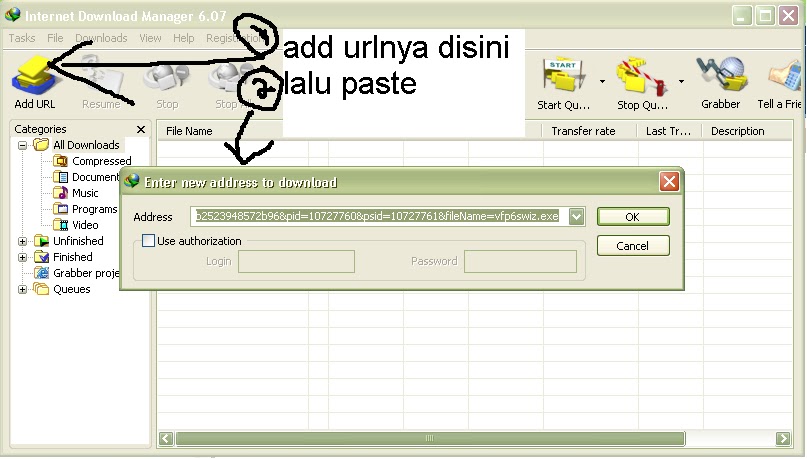This screenshot has width=807, height=459.
Task: Click the Login input field
Action: pyautogui.click(x=296, y=261)
